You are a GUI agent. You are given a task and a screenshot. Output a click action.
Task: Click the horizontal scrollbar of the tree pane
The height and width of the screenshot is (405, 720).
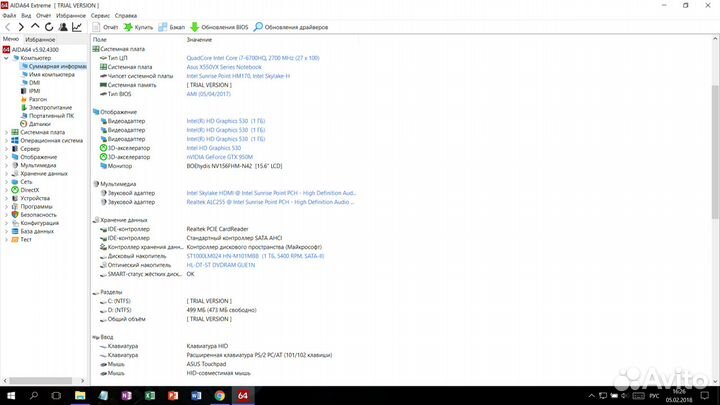40,381
